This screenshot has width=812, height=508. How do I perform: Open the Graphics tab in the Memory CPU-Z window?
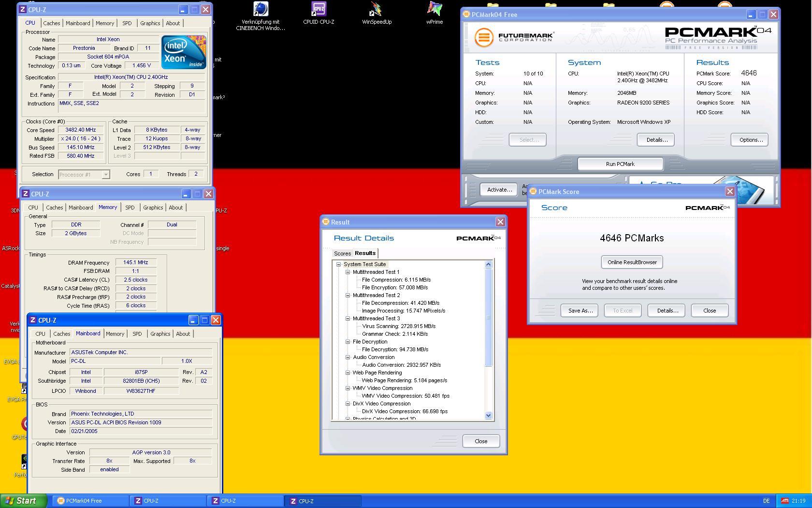(153, 208)
